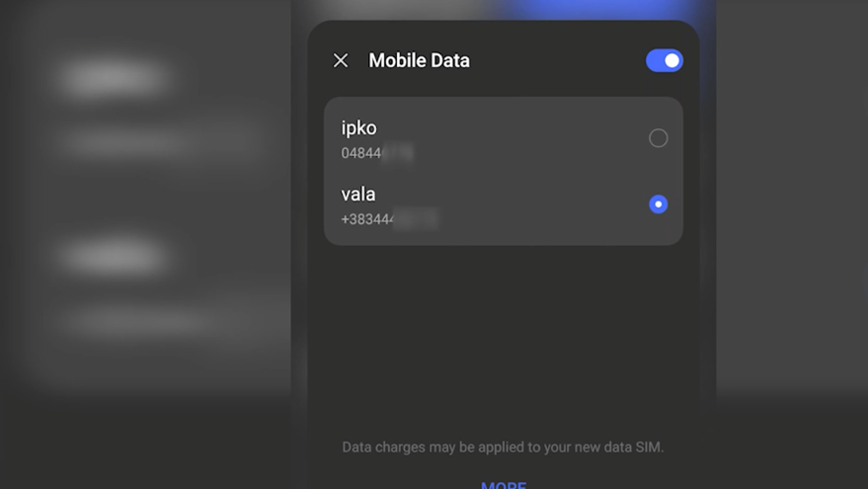Click the blurred text line under upper left heading
Screen dimensions: 868x489
coord(158,143)
